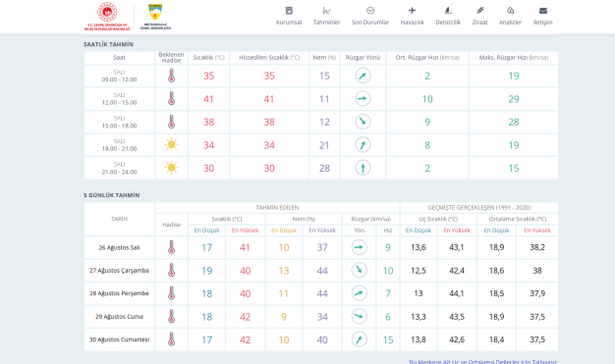Image resolution: width=615 pixels, height=364 pixels.
Task: Click thermometer icon for 29 Ağustos Cuma
Action: pyautogui.click(x=171, y=317)
